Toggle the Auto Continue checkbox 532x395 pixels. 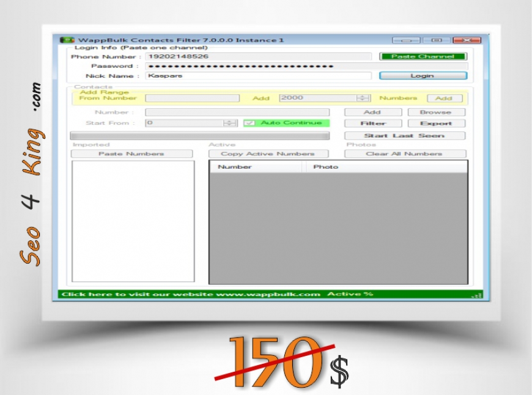[x=249, y=123]
